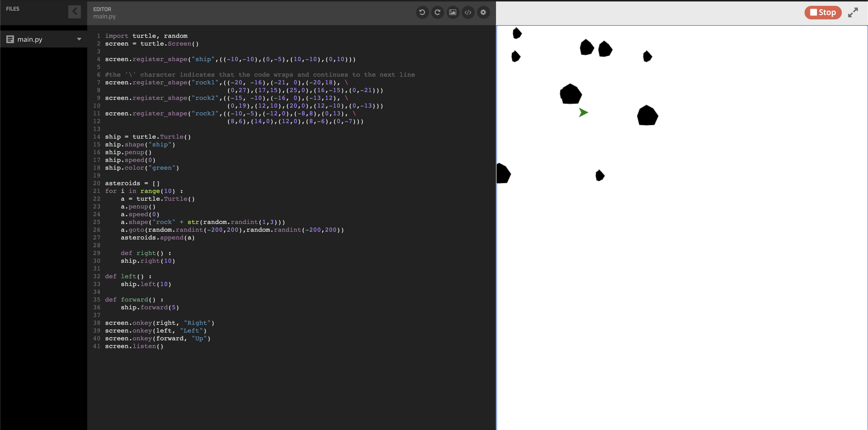Click the asteroids.append(a) line

coord(158,238)
